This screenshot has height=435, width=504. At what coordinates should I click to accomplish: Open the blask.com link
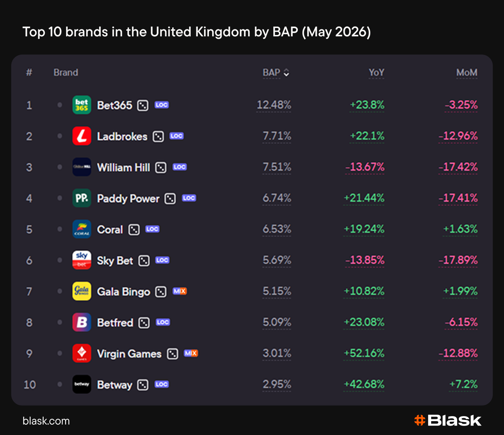coord(46,421)
